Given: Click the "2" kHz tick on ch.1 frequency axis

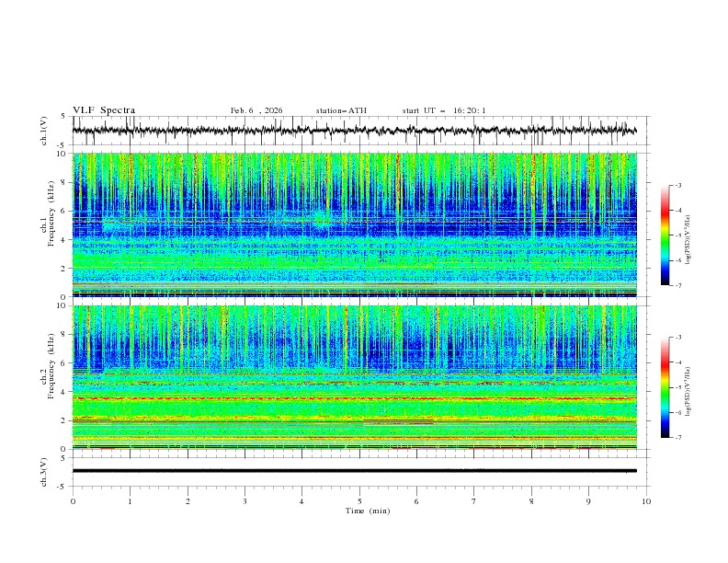Looking at the screenshot, I should (x=65, y=269).
